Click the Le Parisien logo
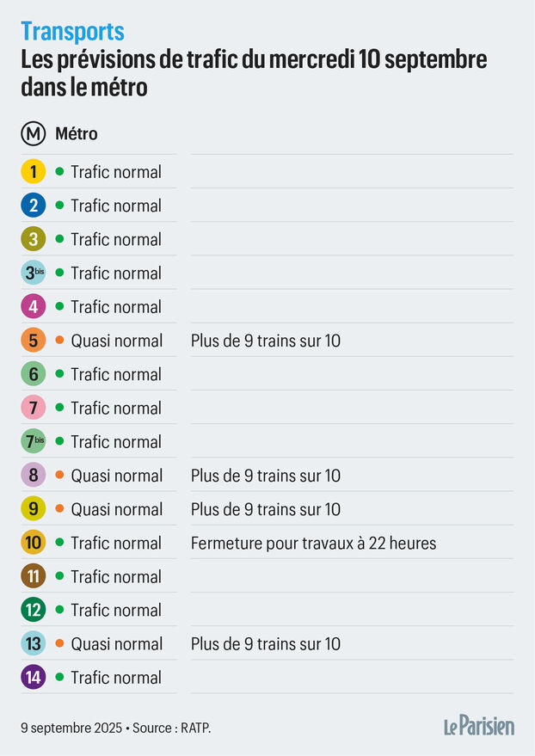The image size is (535, 756). click(x=479, y=726)
